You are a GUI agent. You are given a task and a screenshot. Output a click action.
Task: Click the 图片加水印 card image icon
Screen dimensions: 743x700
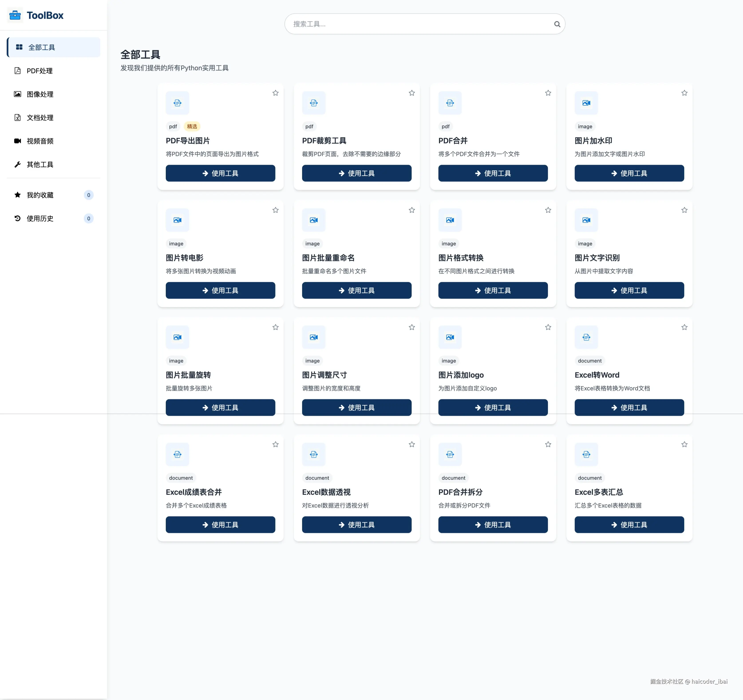[x=586, y=103]
